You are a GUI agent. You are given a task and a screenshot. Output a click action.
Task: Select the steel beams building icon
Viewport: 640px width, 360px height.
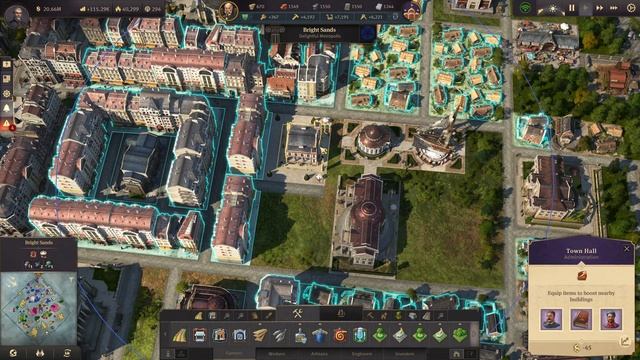[x=280, y=336]
